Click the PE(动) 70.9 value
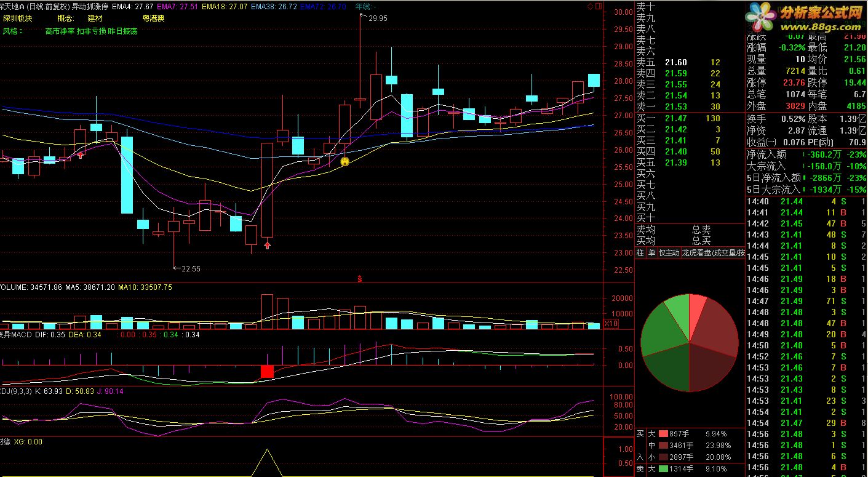 point(858,142)
